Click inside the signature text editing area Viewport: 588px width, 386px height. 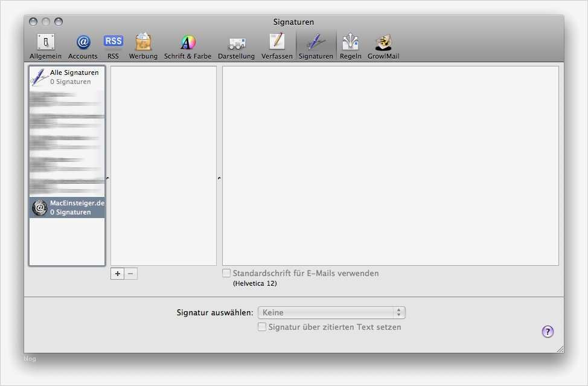[x=391, y=166]
